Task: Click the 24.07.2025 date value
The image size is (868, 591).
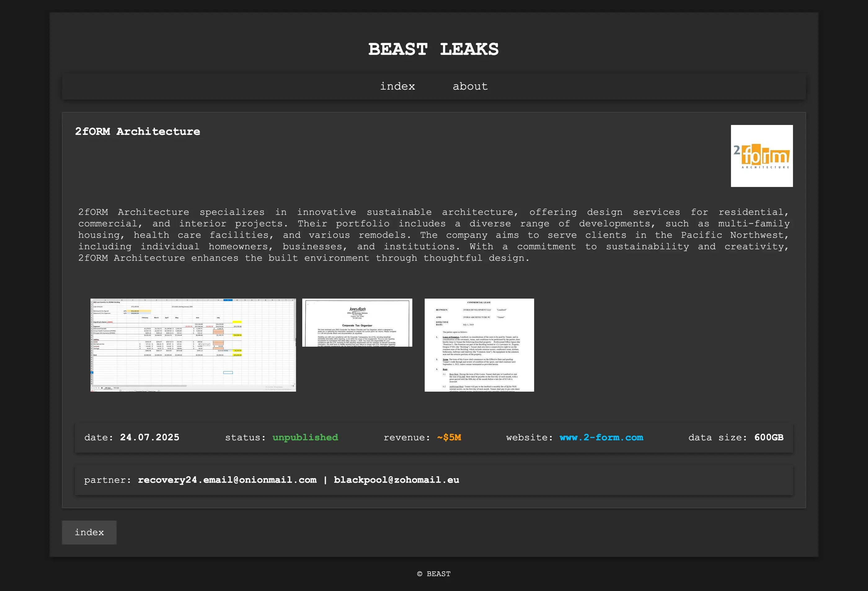Action: pyautogui.click(x=149, y=438)
